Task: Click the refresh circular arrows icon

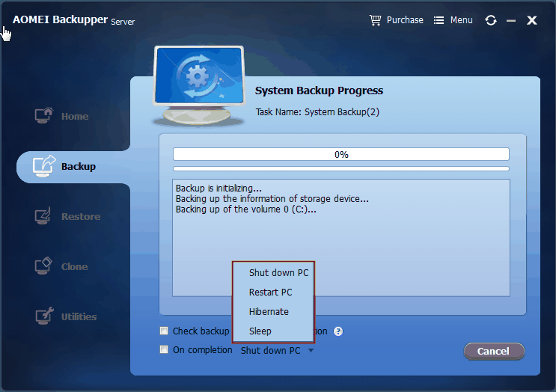Action: (491, 20)
